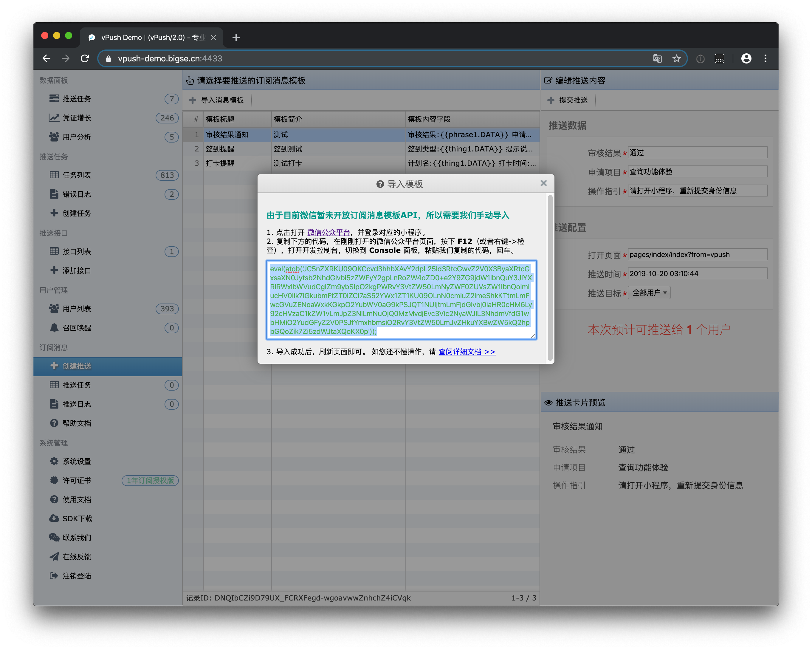Open 接口列表 table icon
The height and width of the screenshot is (650, 812).
coord(54,251)
